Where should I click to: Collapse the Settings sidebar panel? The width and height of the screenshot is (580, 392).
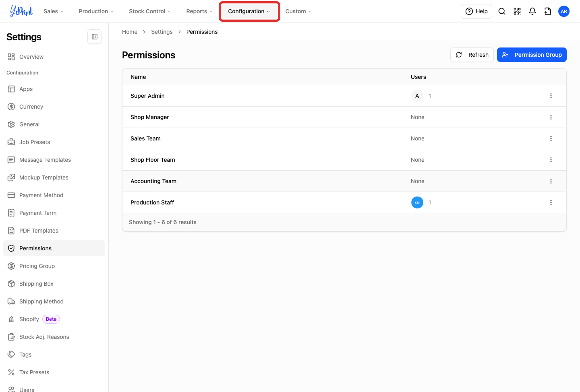95,37
